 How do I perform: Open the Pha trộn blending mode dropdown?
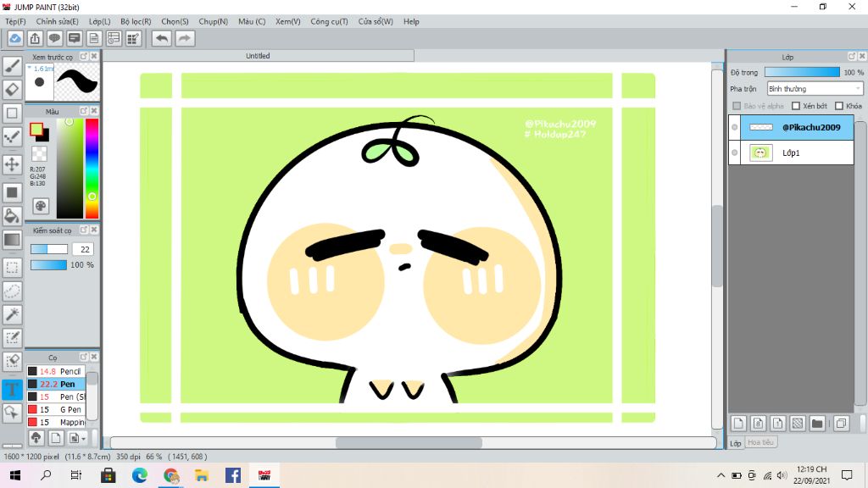(815, 88)
